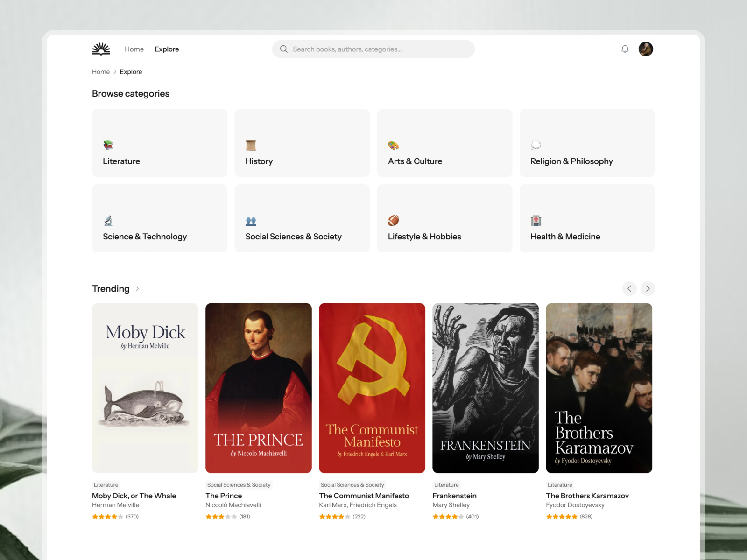The width and height of the screenshot is (747, 560).
Task: Select the Arts & Culture palette icon
Action: coord(393,146)
